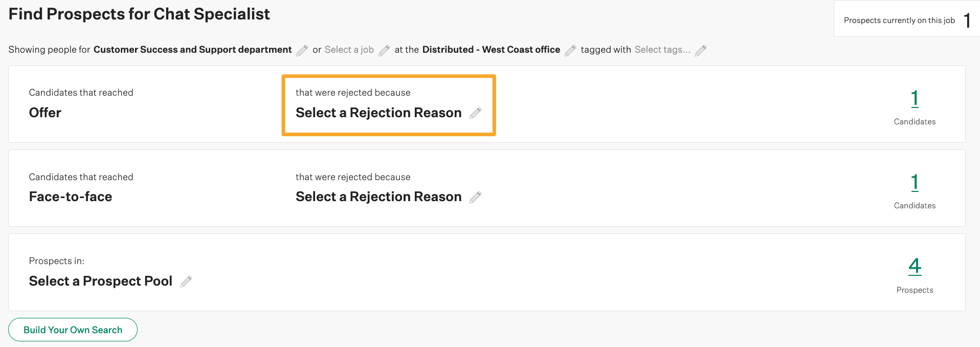Edit the rejection reason in the Face-to-face row
Screen dimensions: 980x347
click(x=476, y=197)
